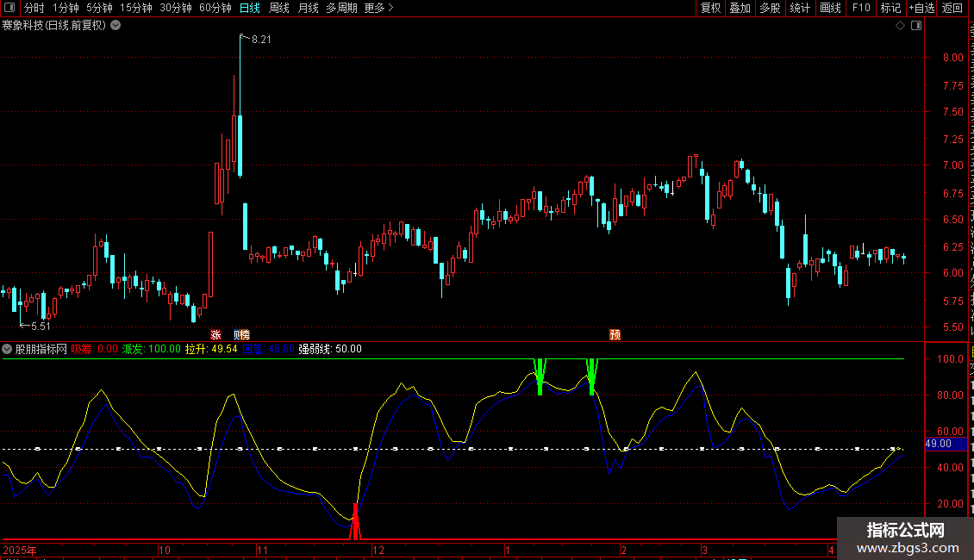This screenshot has width=974, height=560.
Task: Switch to 周线 weekly chart
Action: [279, 8]
